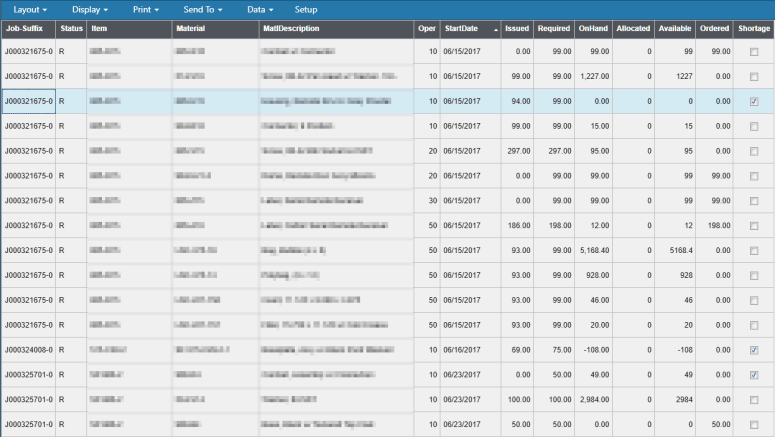Toggle Shortage checkbox in row with Ordered 198.00
This screenshot has height=437, width=775.
pyautogui.click(x=754, y=226)
